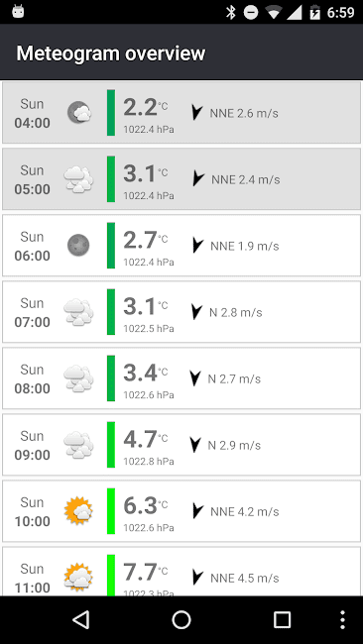The height and width of the screenshot is (644, 363).
Task: Tap the 1022.6 hPa reading at 08:00
Action: (x=149, y=395)
